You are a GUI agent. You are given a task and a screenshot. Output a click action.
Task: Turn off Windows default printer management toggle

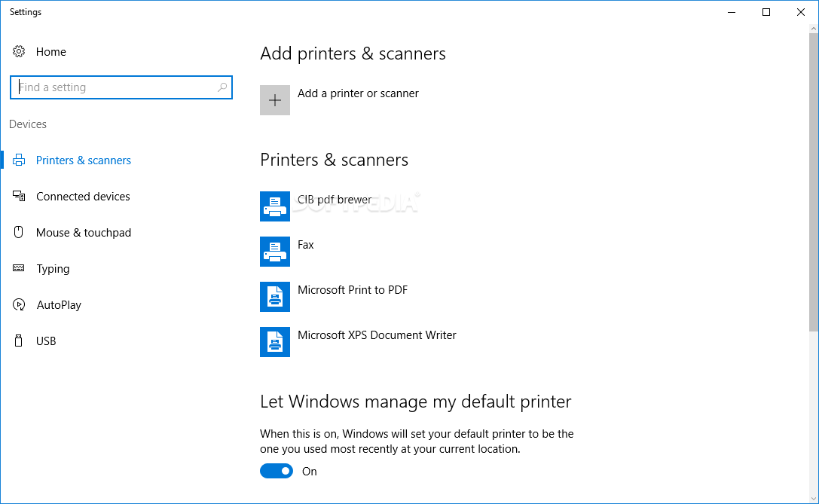point(277,471)
